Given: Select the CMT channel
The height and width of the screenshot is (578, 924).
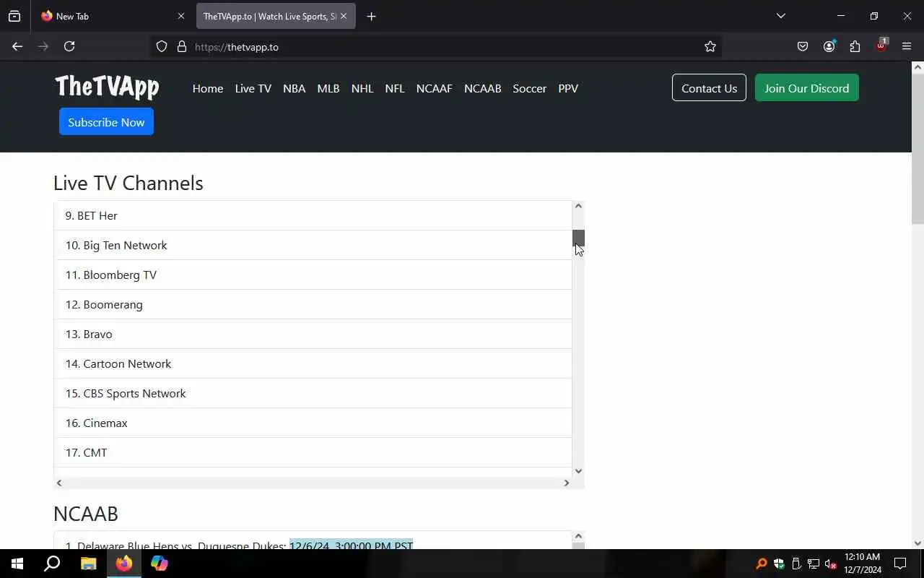Looking at the screenshot, I should coord(313,452).
